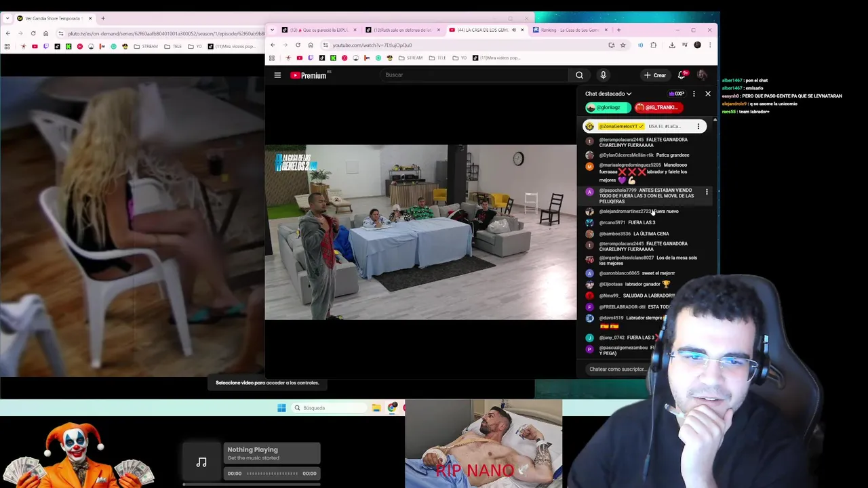
Task: Open Chrome from the Windows taskbar
Action: pos(393,408)
